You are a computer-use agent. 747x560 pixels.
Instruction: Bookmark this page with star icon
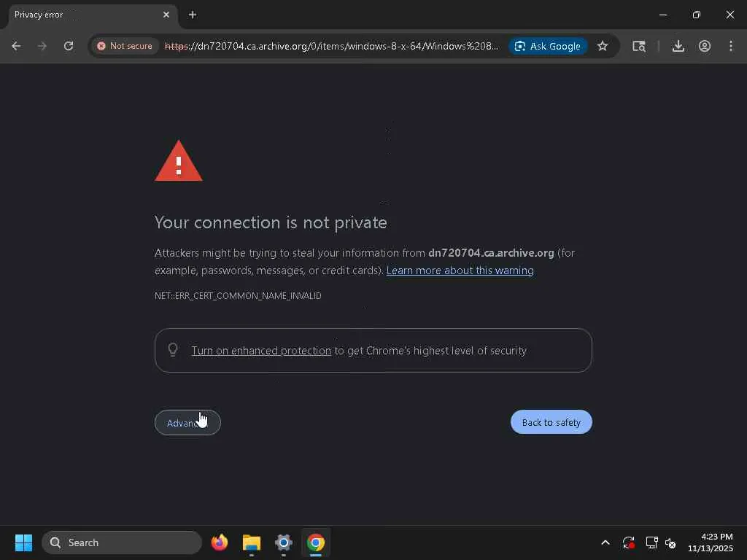pos(603,46)
